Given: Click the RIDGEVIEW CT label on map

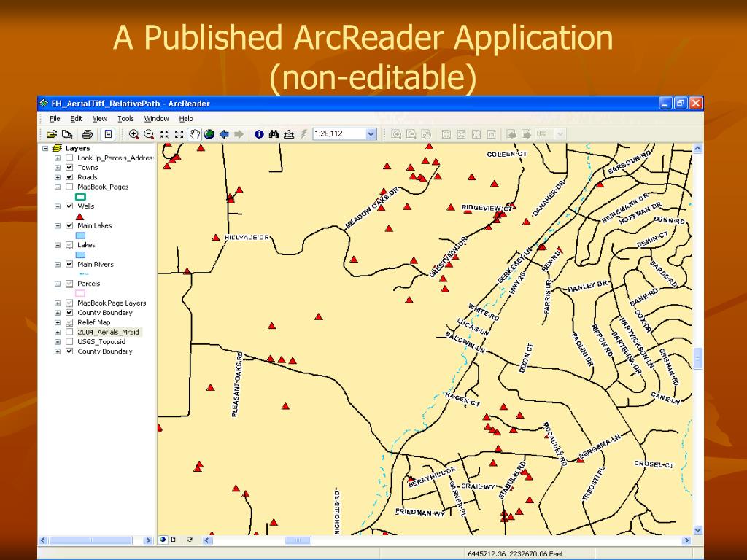Looking at the screenshot, I should 487,208.
